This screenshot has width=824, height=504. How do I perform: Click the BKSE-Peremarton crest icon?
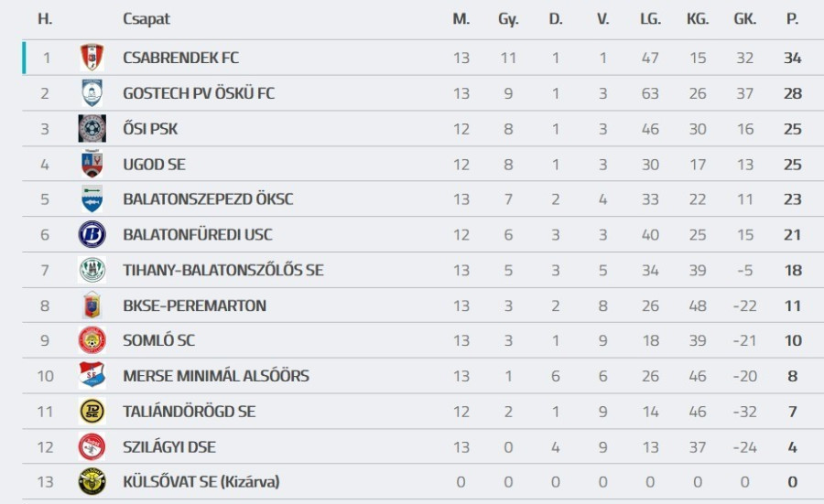[x=92, y=306]
